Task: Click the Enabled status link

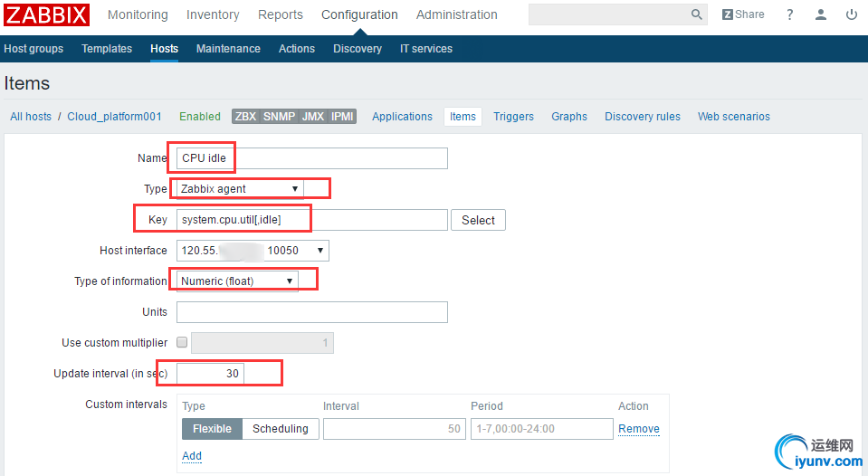Action: [x=200, y=117]
